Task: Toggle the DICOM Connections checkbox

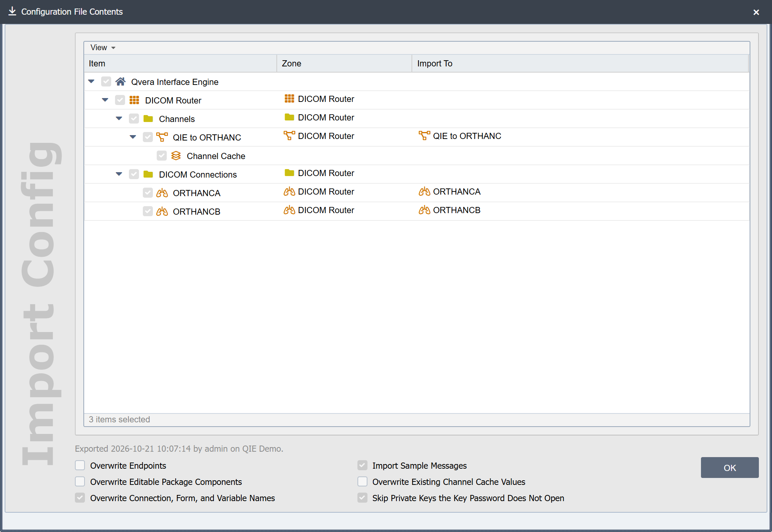Action: tap(134, 174)
